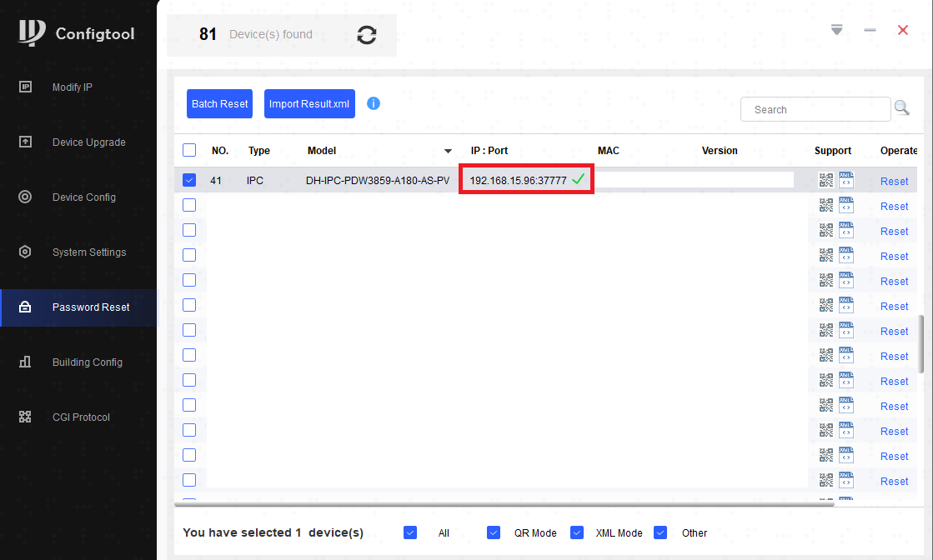This screenshot has width=933, height=560.
Task: Open System Settings
Action: click(x=89, y=252)
